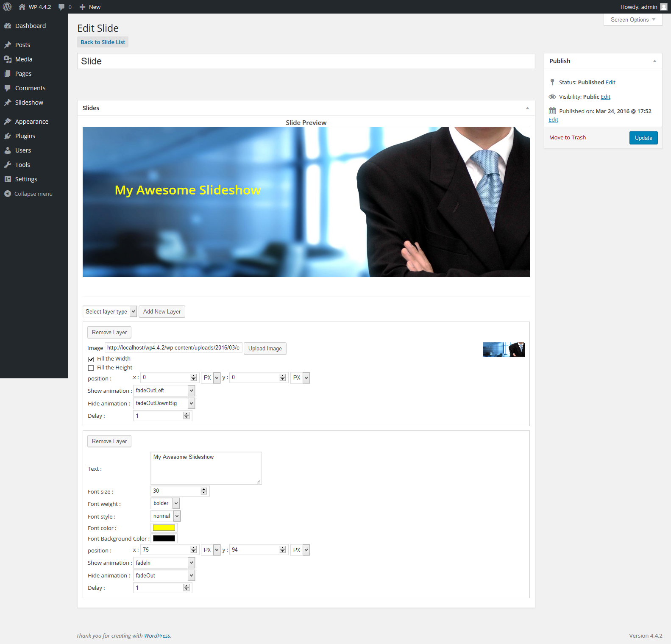Click the Update button
Screen dimensions: 671x644
(x=643, y=138)
